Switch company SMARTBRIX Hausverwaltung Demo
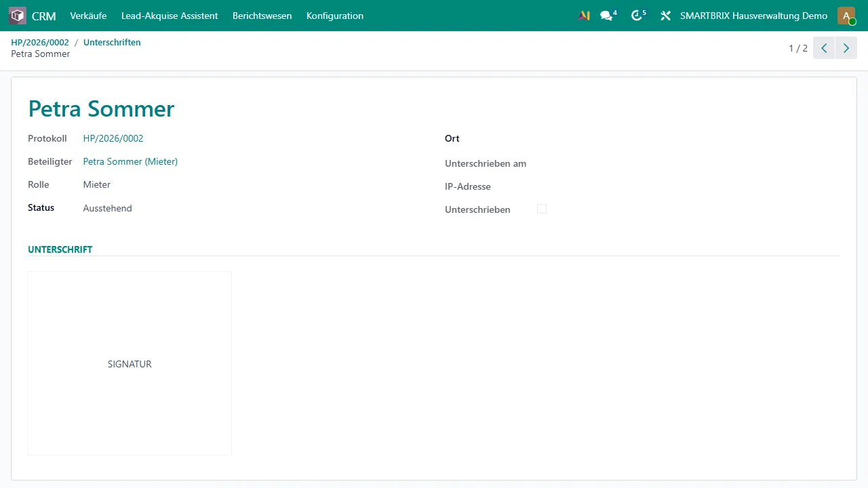This screenshot has width=868, height=488. click(753, 16)
